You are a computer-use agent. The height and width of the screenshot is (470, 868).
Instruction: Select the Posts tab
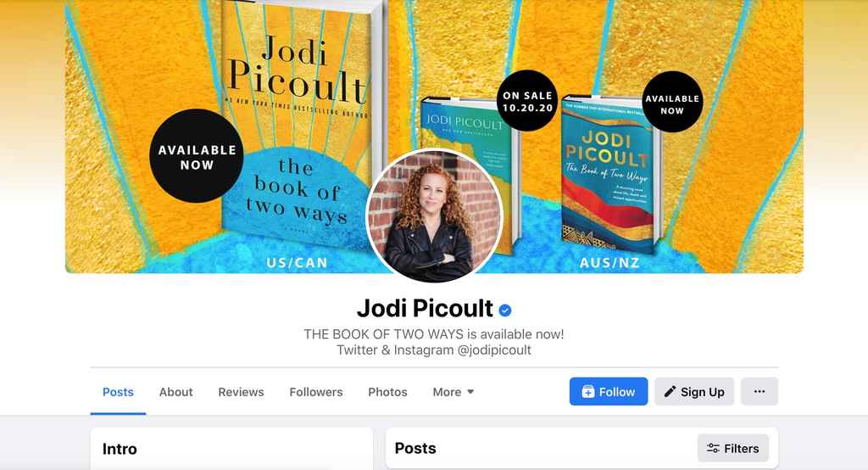point(118,392)
